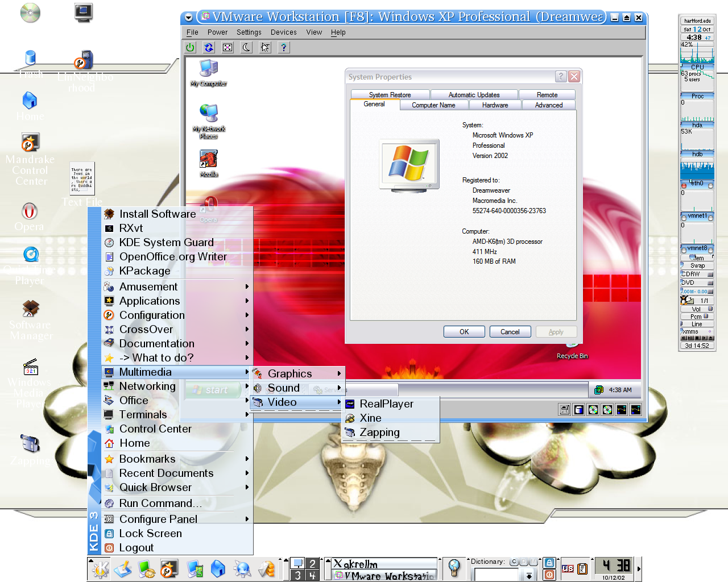Expand Graphics submenu under Multimedia

297,373
